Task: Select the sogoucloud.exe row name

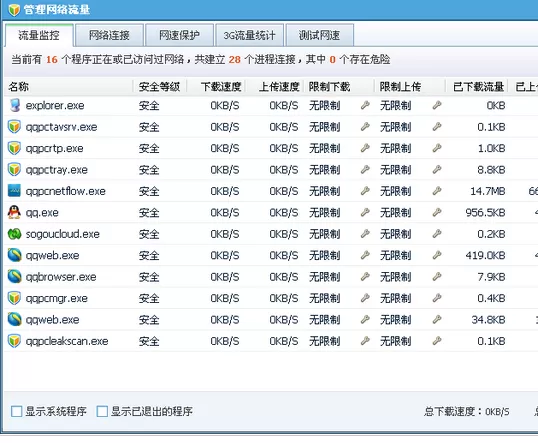Action: (x=62, y=234)
